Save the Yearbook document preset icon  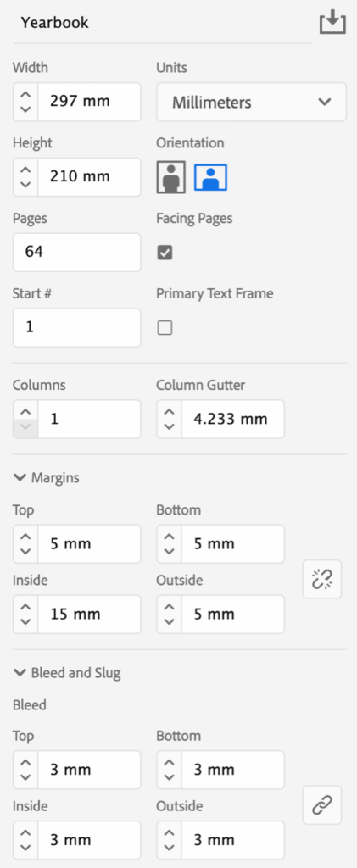click(332, 22)
